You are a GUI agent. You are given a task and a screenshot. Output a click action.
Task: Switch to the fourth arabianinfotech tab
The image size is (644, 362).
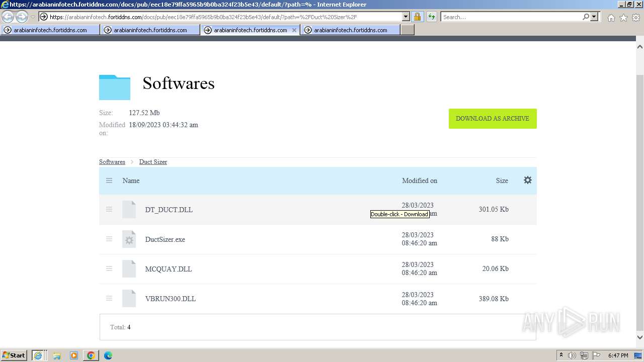(x=350, y=30)
